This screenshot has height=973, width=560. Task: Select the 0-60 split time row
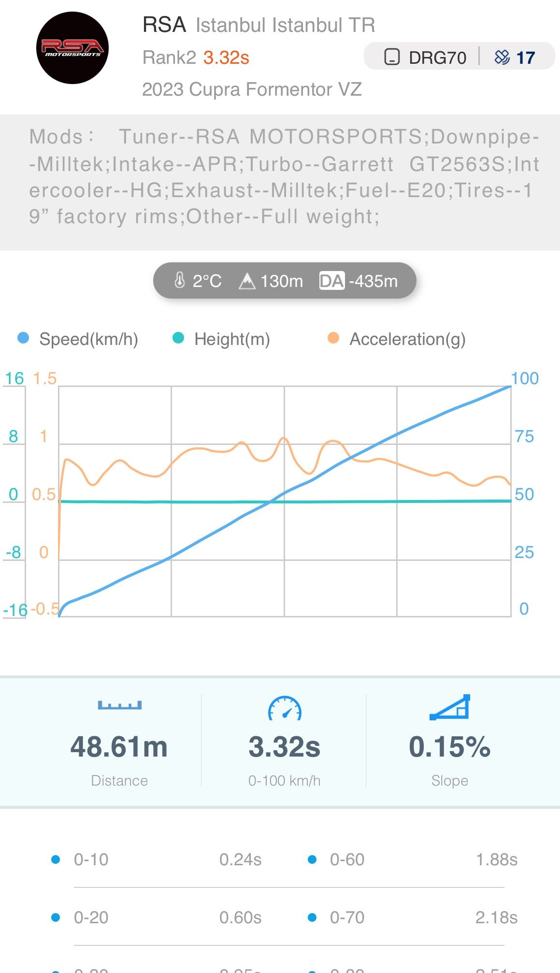(x=413, y=859)
